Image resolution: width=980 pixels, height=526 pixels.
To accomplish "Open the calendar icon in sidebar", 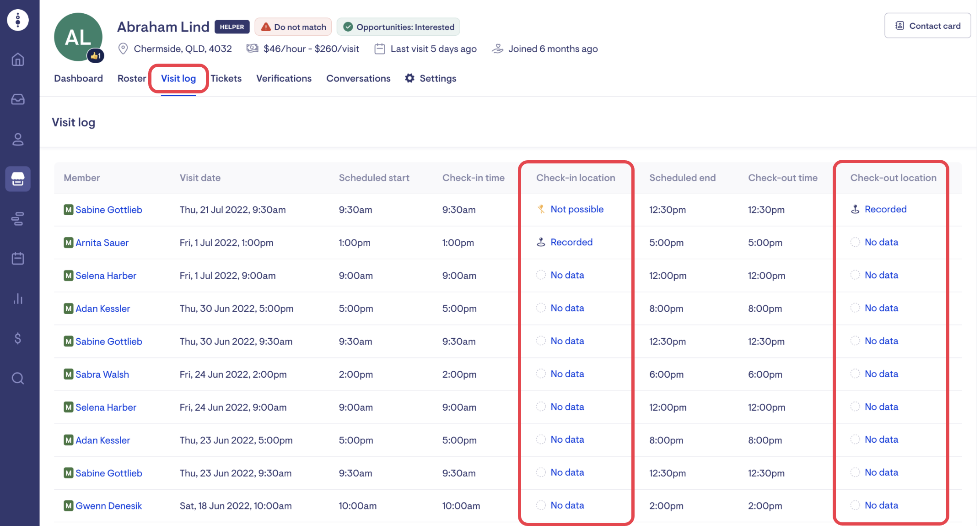I will click(18, 259).
